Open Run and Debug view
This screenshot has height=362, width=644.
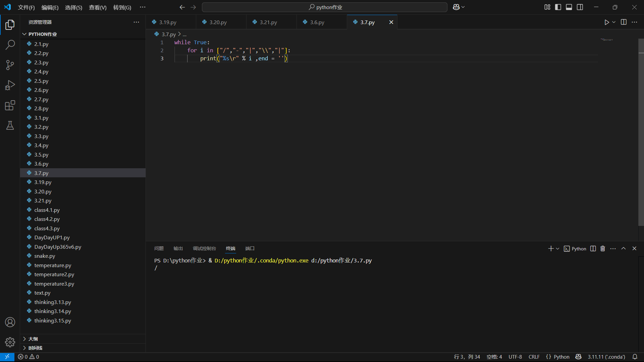(x=10, y=85)
